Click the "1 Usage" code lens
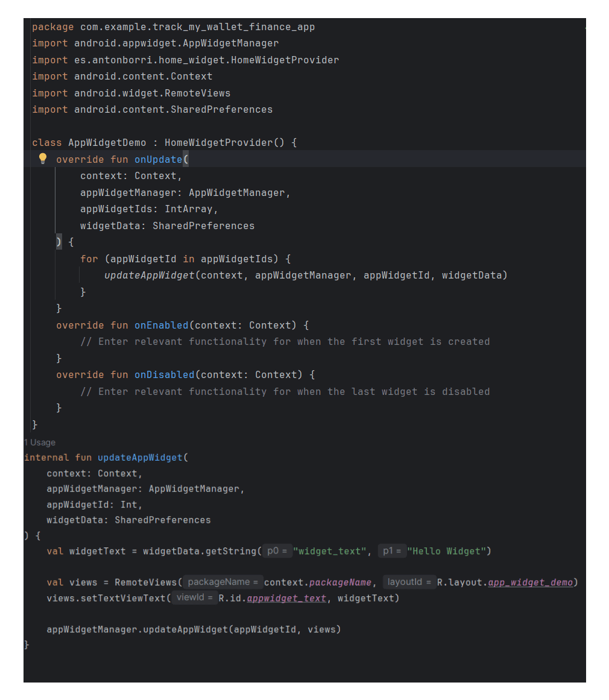 pos(40,443)
